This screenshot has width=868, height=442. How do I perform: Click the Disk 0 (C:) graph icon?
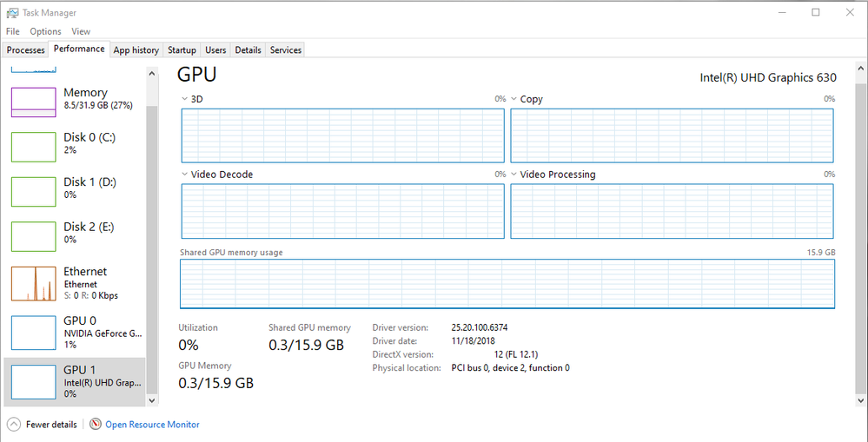pyautogui.click(x=33, y=147)
